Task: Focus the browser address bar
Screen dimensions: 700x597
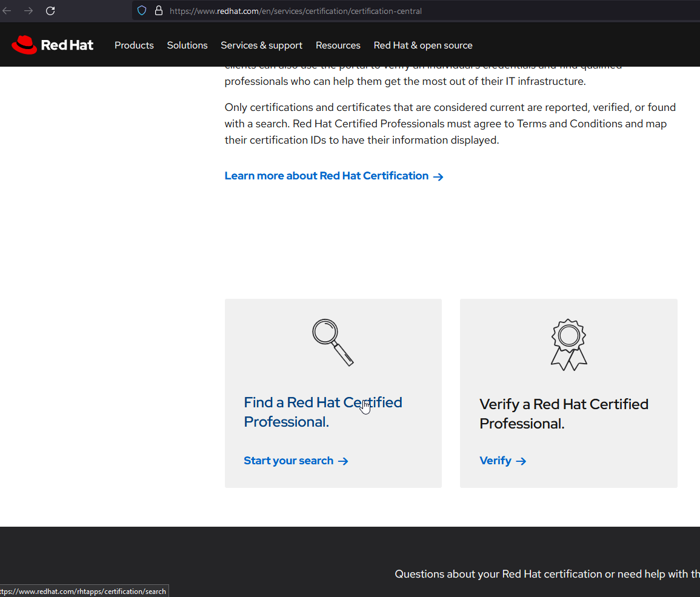Action: click(364, 11)
